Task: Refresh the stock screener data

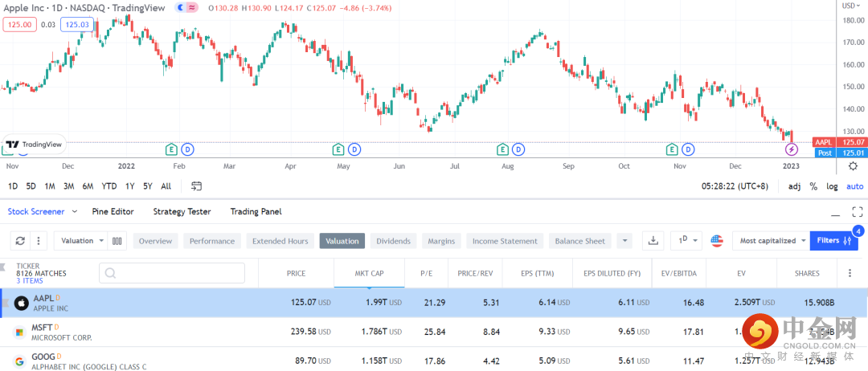Action: pyautogui.click(x=21, y=241)
